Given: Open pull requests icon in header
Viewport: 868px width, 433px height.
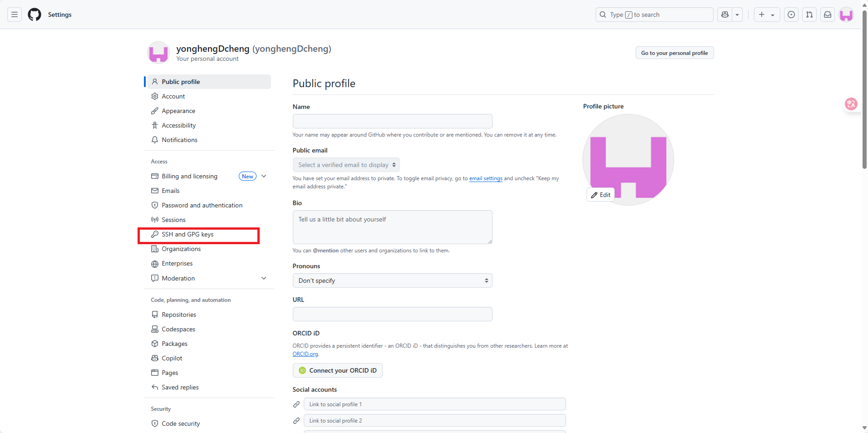Looking at the screenshot, I should (809, 15).
